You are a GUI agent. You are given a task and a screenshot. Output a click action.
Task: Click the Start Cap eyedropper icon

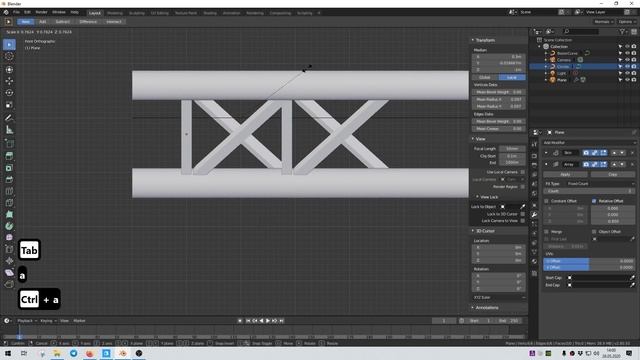click(632, 278)
